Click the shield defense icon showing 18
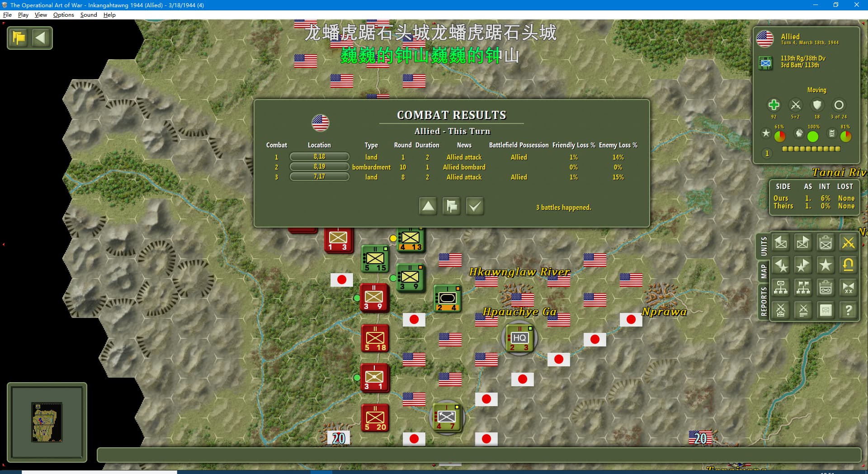868x474 pixels. pyautogui.click(x=817, y=105)
